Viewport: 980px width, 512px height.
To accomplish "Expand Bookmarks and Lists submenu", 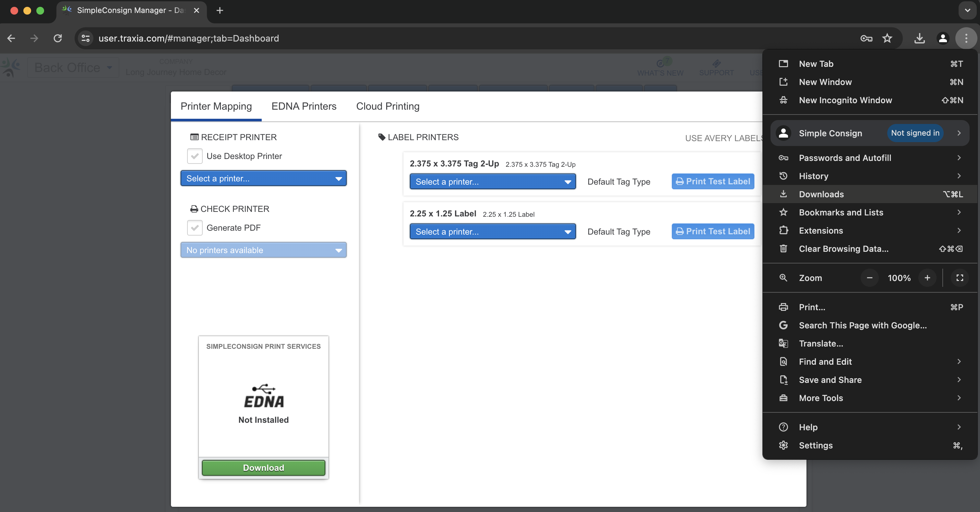I will [x=870, y=213].
